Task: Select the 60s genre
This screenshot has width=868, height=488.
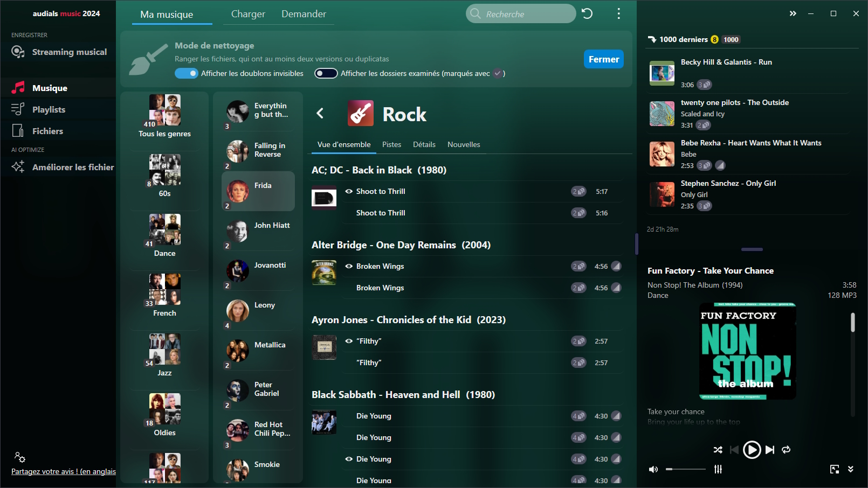Action: [164, 176]
